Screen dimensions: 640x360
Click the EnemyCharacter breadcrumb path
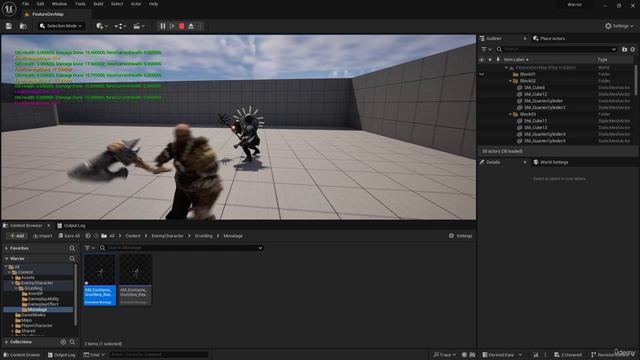coord(167,236)
